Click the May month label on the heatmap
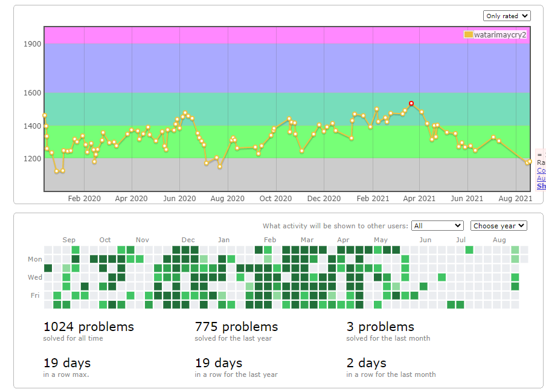The height and width of the screenshot is (392, 546). pos(381,240)
